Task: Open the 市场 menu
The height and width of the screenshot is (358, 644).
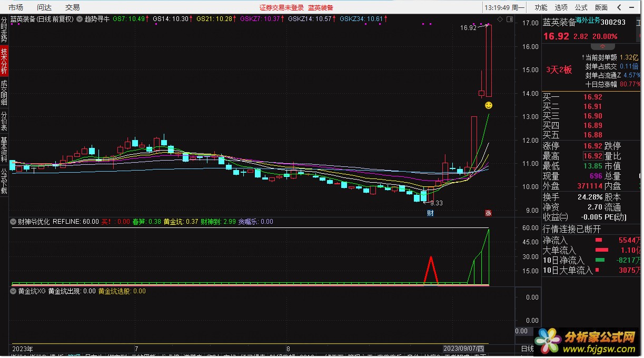Action: click(16, 7)
